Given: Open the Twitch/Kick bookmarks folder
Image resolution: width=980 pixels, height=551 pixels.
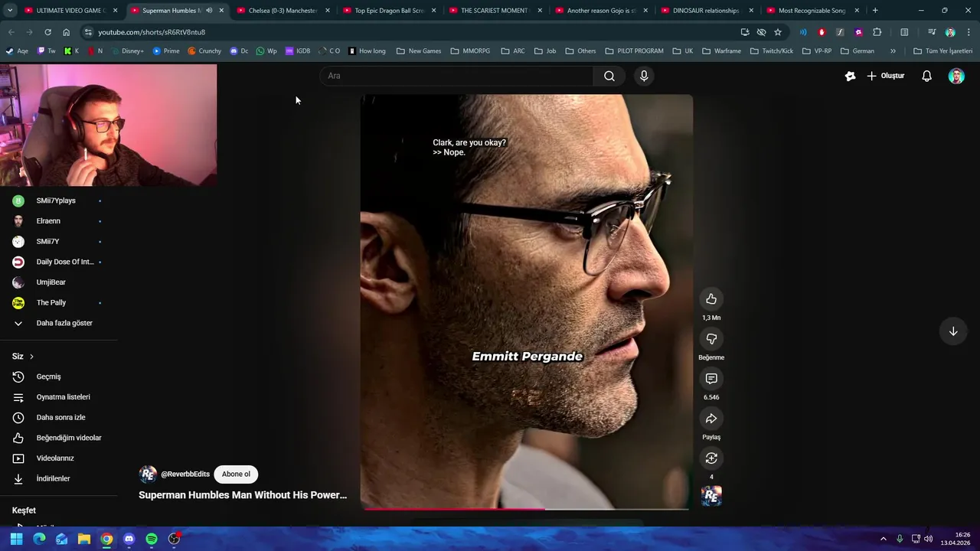Looking at the screenshot, I should click(772, 51).
